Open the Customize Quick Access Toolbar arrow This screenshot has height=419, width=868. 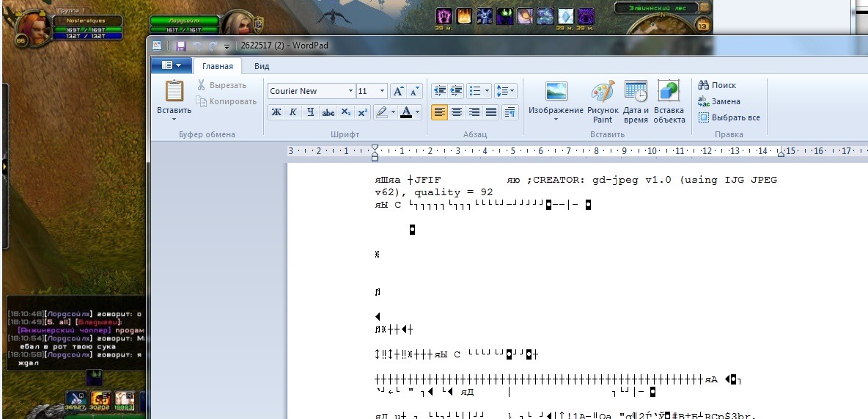227,46
